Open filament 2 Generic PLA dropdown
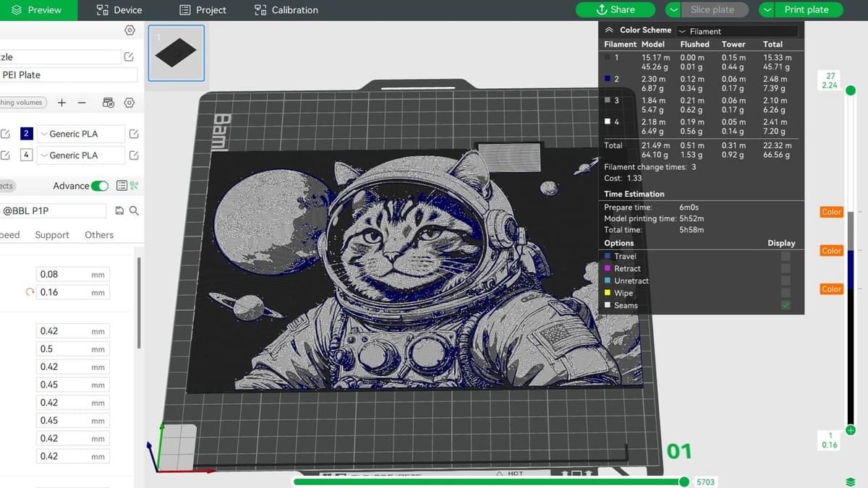Screen dimensions: 868x488 (x=81, y=134)
